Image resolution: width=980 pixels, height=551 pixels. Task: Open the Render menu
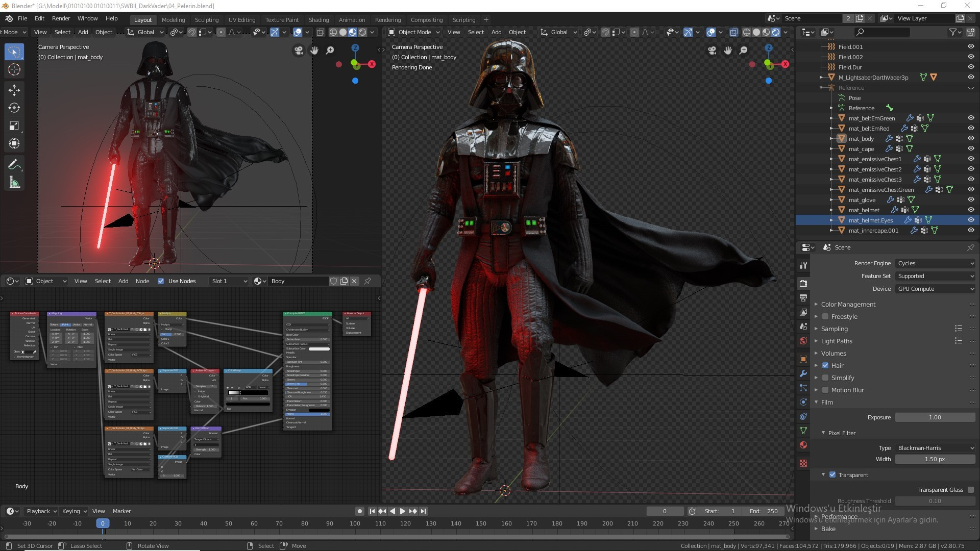61,18
